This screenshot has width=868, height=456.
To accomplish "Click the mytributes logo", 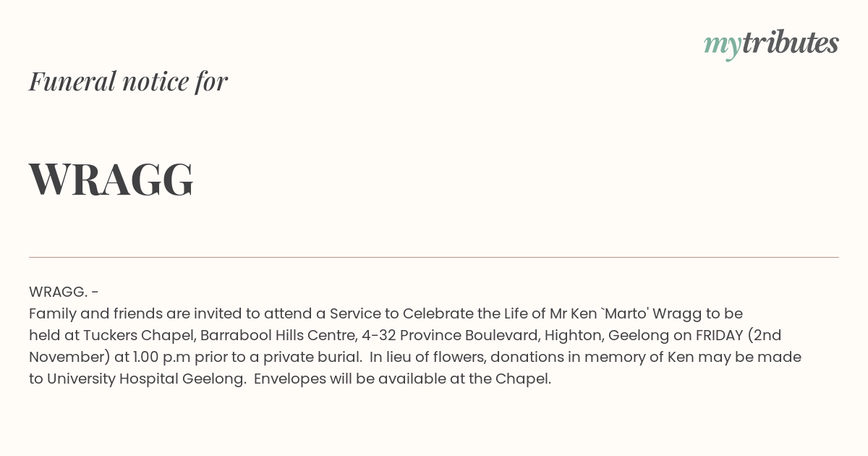I will click(771, 44).
